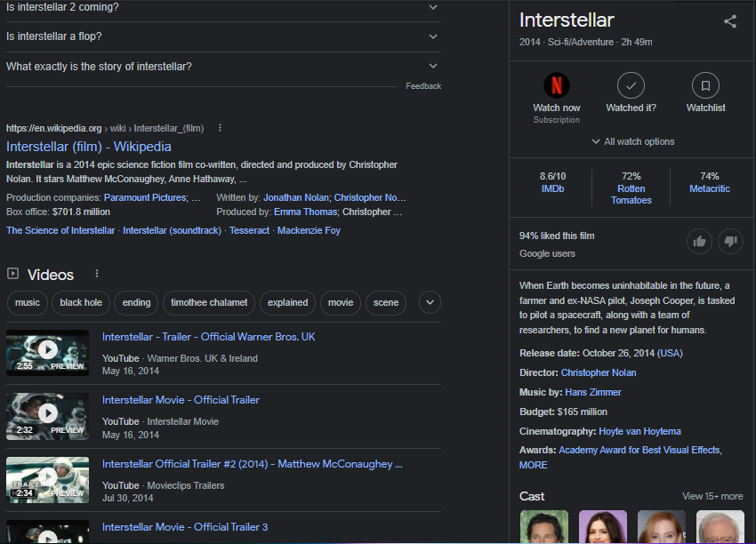Play Warner Bros. UK trailer thumbnail

pyautogui.click(x=47, y=353)
